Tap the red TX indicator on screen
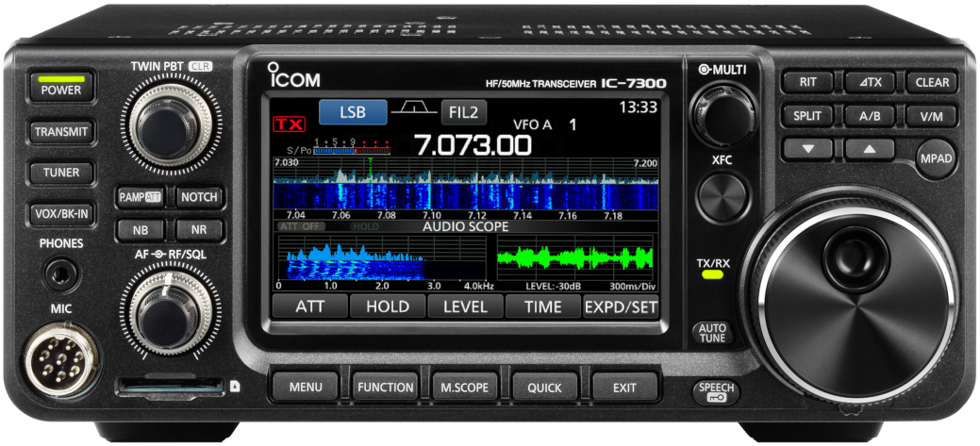The width and height of the screenshot is (980, 446). (x=290, y=124)
